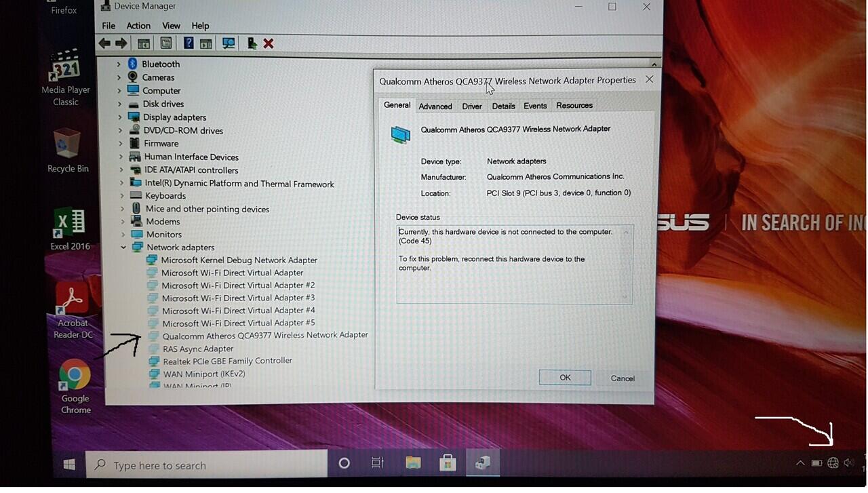
Task: Click the Type here to search box
Action: 207,465
